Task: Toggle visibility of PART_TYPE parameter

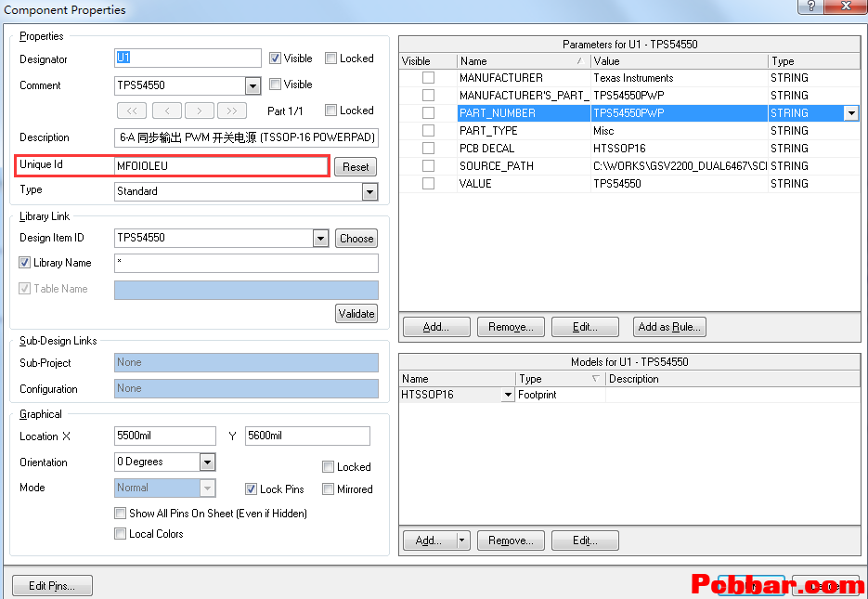Action: [x=428, y=131]
